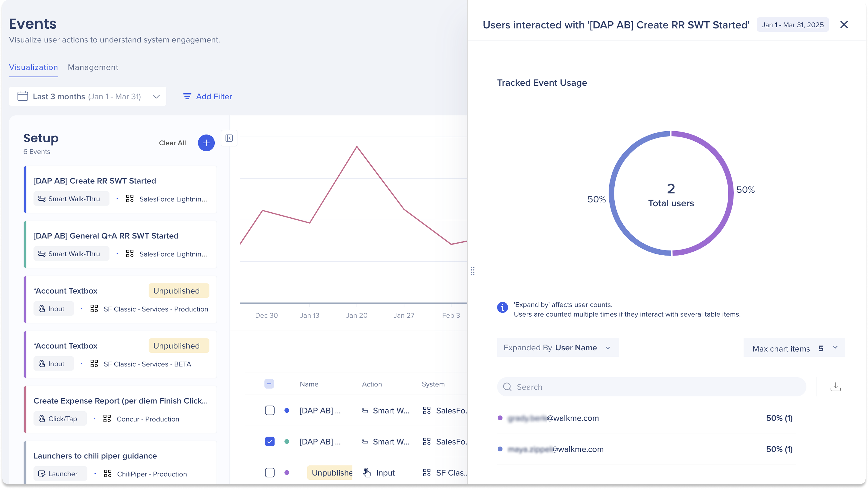This screenshot has height=489, width=868.
Task: Select Create Expense Report event card
Action: coord(120,409)
